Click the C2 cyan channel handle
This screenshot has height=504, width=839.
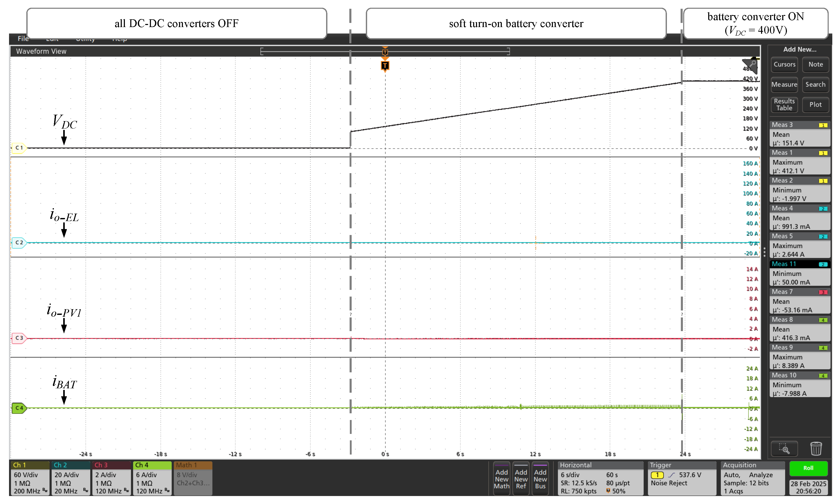tap(19, 242)
